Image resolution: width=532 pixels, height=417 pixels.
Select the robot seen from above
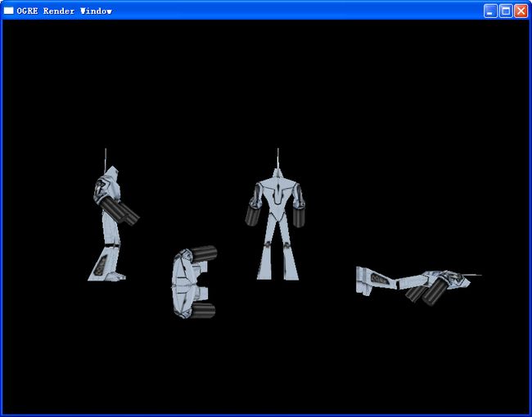coord(195,282)
